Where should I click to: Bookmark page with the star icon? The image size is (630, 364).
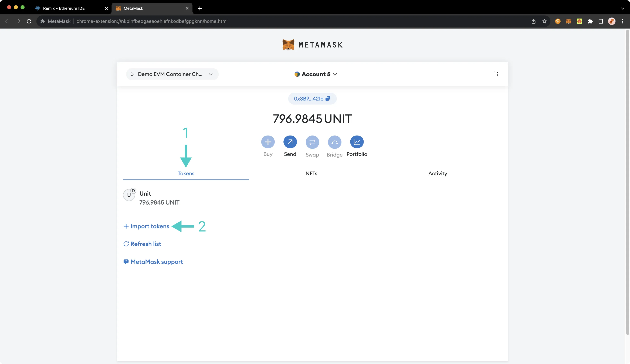coord(544,21)
